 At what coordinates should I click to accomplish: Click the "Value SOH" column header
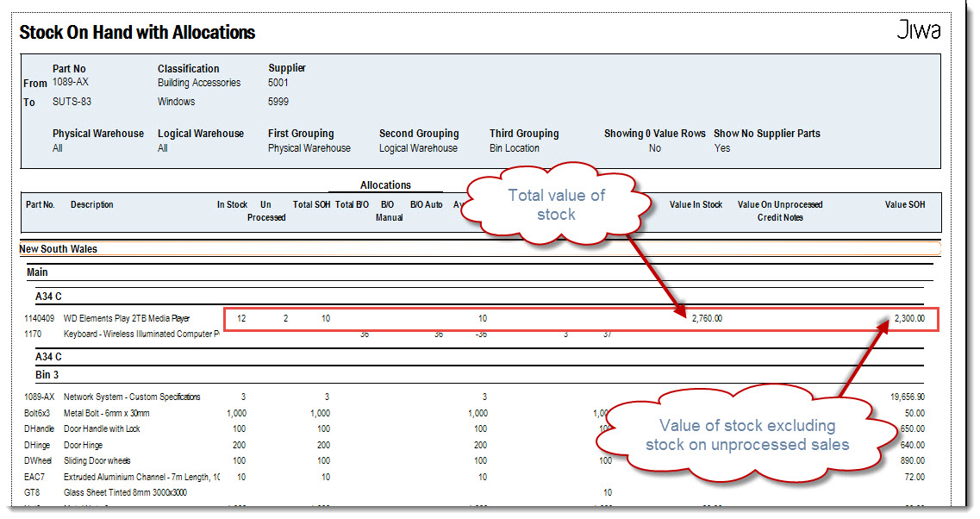pyautogui.click(x=905, y=204)
